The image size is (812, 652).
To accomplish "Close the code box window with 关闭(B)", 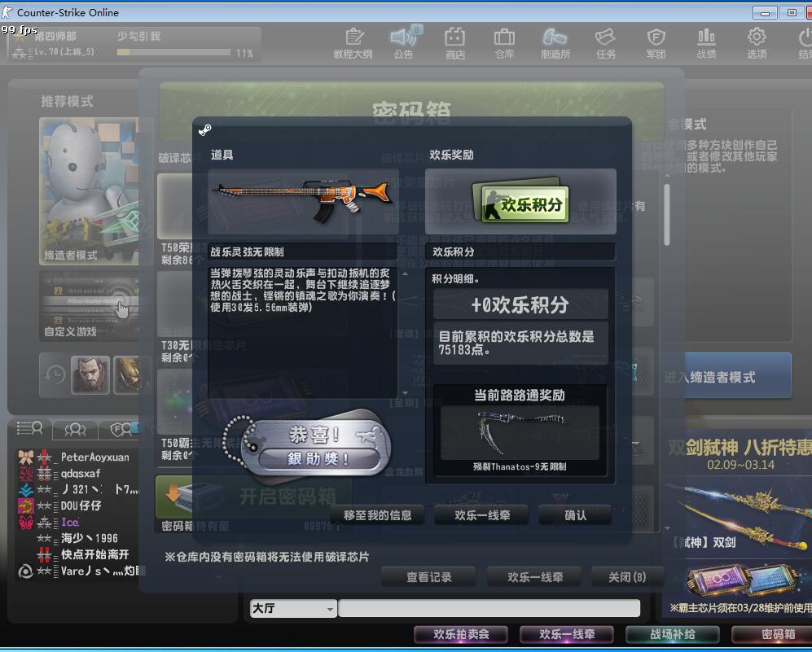I will pos(627,576).
